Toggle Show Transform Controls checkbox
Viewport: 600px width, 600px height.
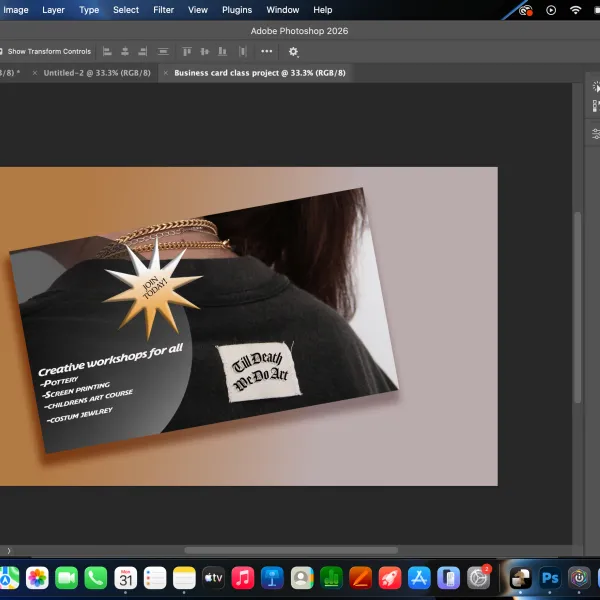(1, 51)
